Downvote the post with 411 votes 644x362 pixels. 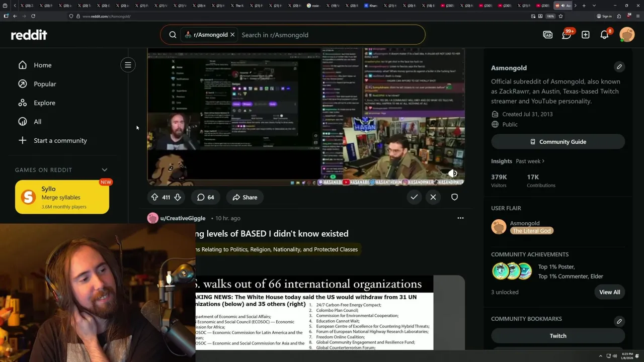point(178,197)
